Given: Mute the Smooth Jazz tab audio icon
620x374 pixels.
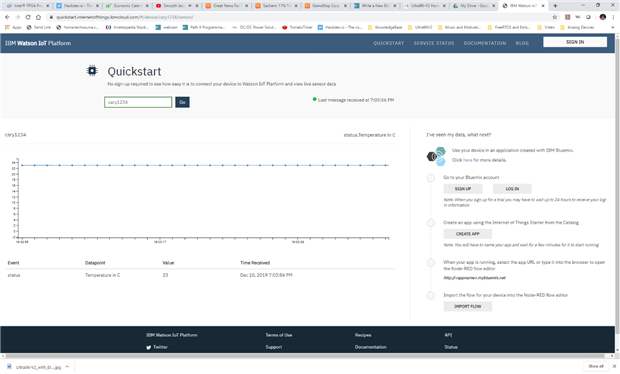Looking at the screenshot, I should (189, 6).
